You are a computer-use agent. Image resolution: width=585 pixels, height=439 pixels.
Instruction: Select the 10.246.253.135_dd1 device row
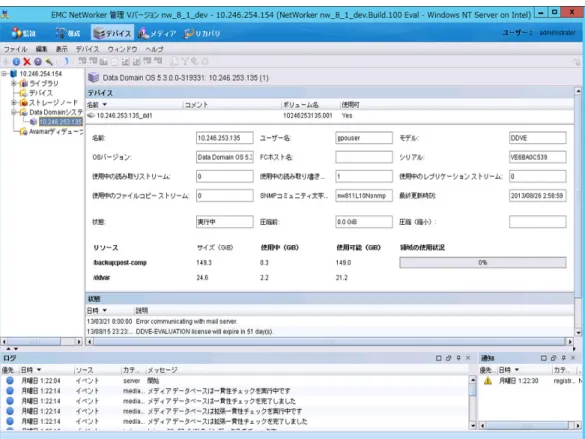(330, 116)
